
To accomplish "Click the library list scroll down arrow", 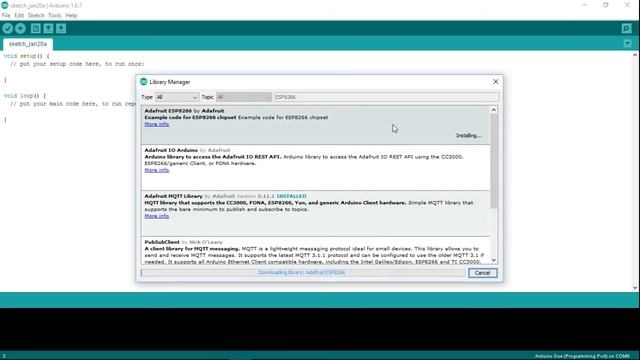I will (493, 260).
